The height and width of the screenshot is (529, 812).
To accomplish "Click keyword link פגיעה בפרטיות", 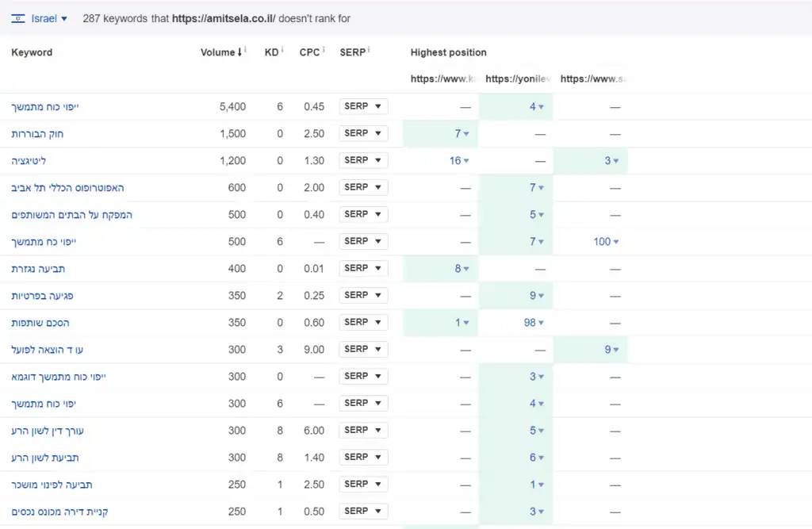I will click(x=42, y=296).
